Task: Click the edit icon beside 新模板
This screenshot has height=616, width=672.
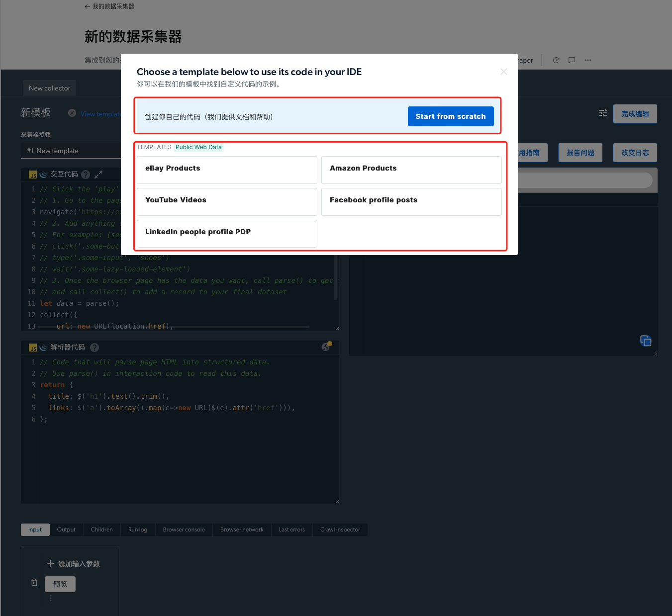Action: point(72,113)
